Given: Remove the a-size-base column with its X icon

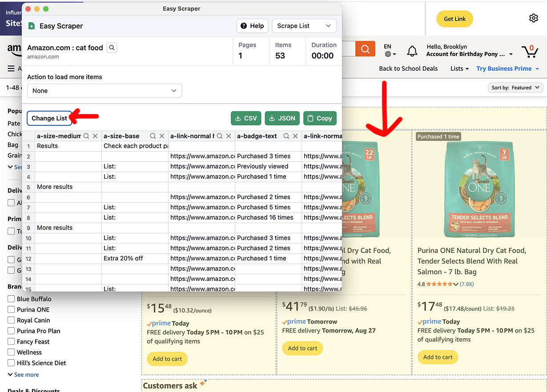Looking at the screenshot, I should pyautogui.click(x=162, y=136).
